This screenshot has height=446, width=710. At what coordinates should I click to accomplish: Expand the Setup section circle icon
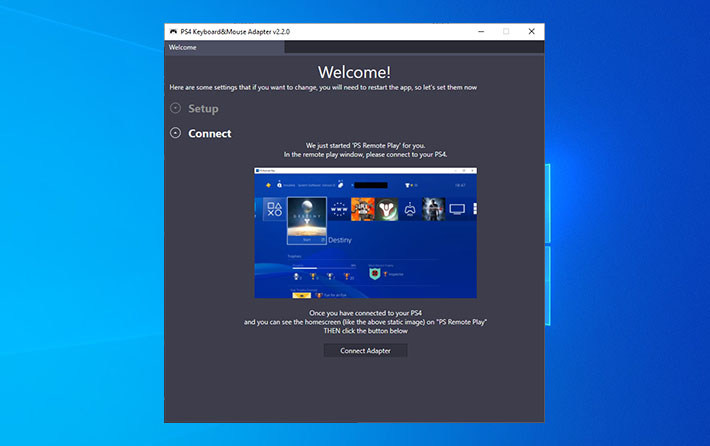pyautogui.click(x=175, y=108)
